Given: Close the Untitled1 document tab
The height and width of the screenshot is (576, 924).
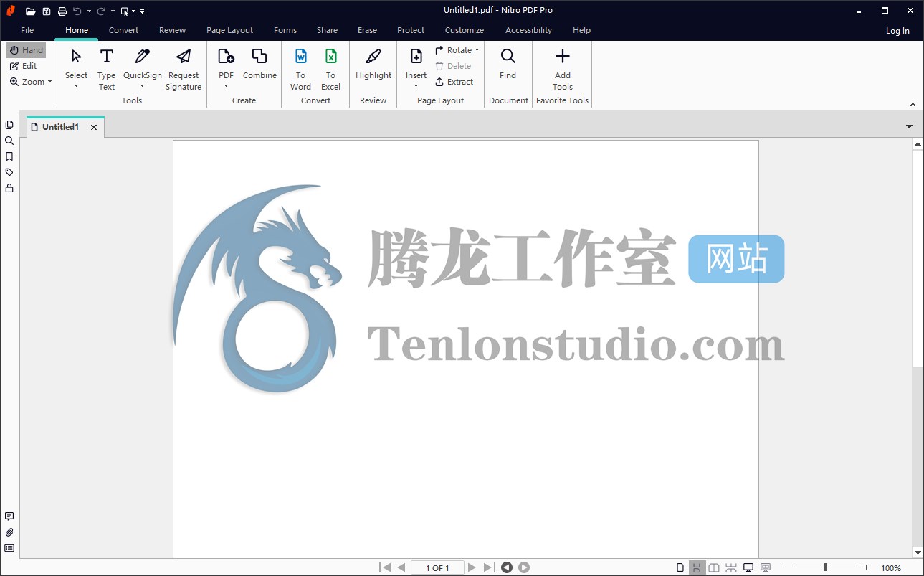Looking at the screenshot, I should 94,127.
